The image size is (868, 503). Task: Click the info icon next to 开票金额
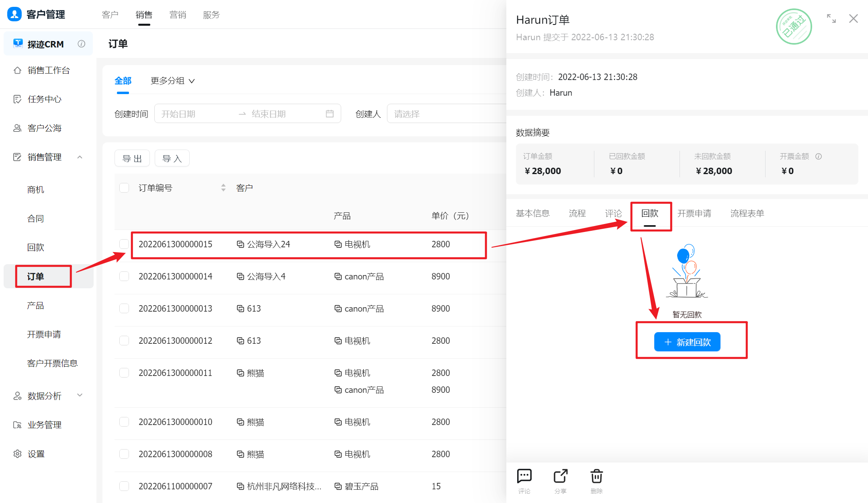pyautogui.click(x=819, y=156)
